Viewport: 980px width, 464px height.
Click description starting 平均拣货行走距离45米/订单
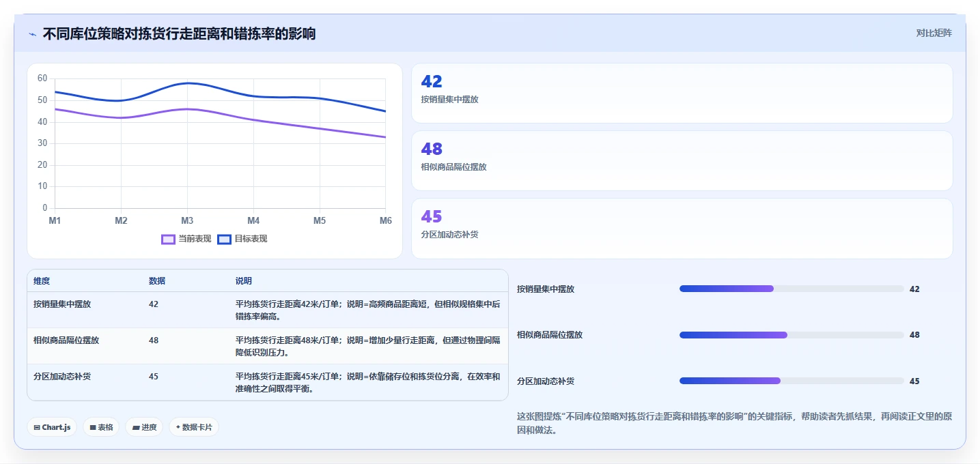(x=368, y=382)
